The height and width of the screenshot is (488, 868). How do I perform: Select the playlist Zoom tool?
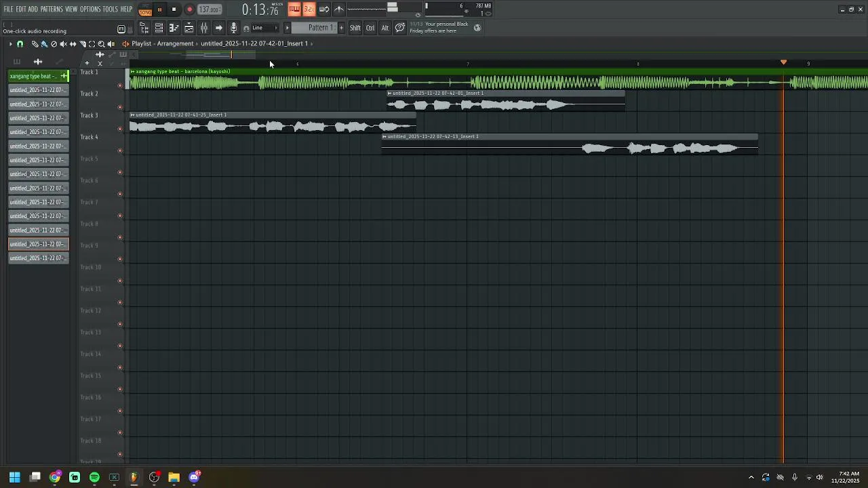101,44
